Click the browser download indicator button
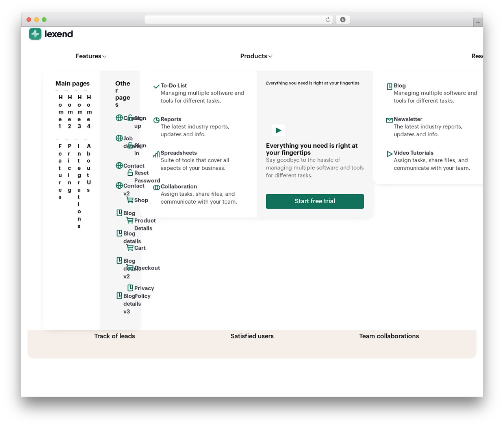This screenshot has width=504, height=427. (343, 20)
